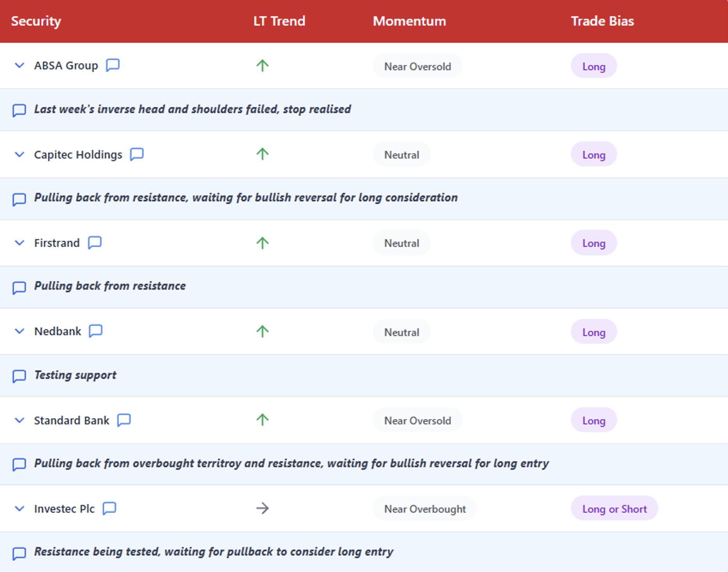The height and width of the screenshot is (572, 728).
Task: Click Investec Plc sideways trend arrow
Action: 262,508
